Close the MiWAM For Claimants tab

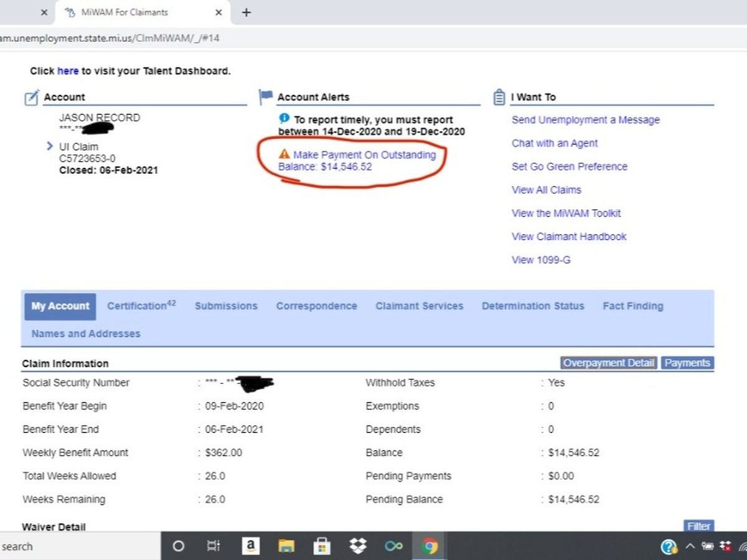tap(218, 12)
